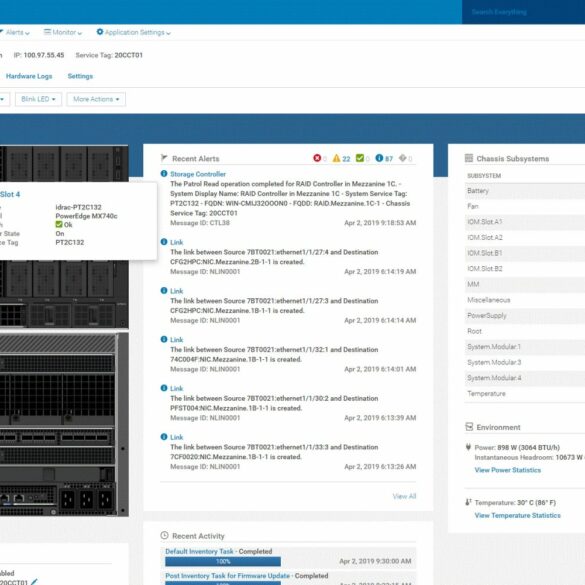
Task: Expand the Blink LED dropdown
Action: pos(38,99)
